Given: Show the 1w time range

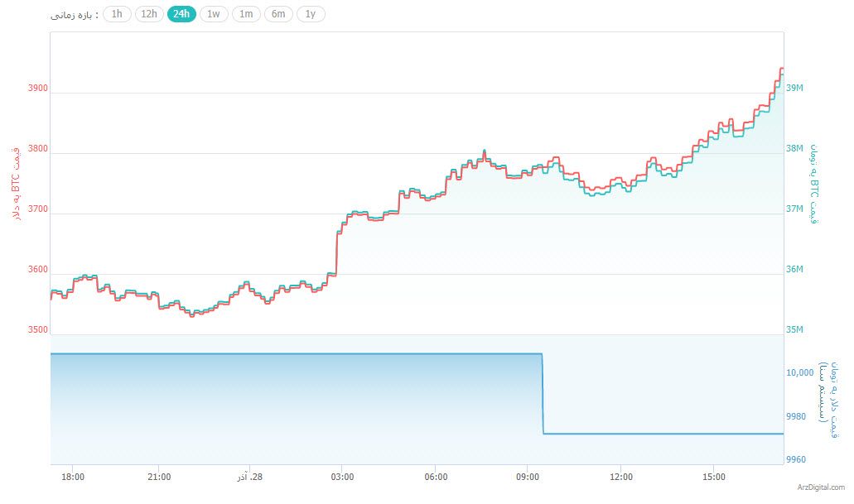Looking at the screenshot, I should click(x=214, y=14).
